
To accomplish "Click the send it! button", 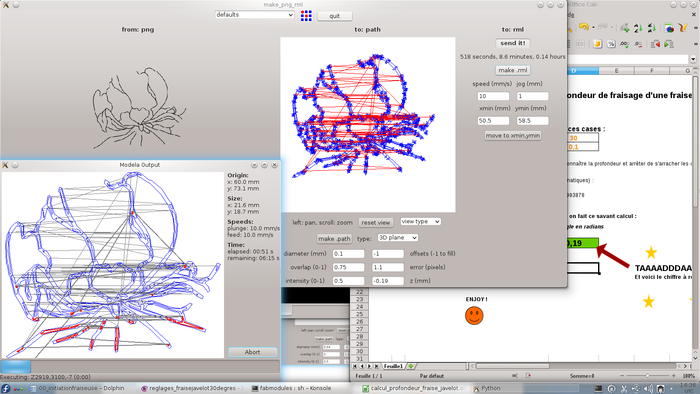I will pos(512,43).
